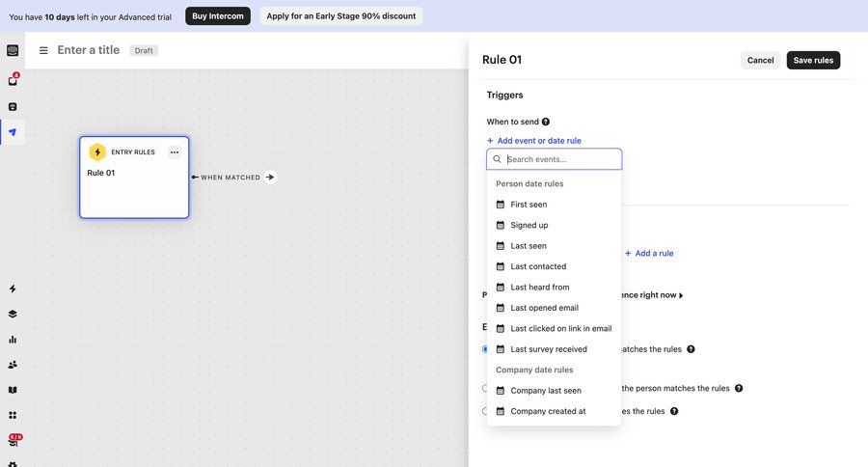Open the Help Center book sidebar icon
868x467 pixels.
click(x=13, y=390)
